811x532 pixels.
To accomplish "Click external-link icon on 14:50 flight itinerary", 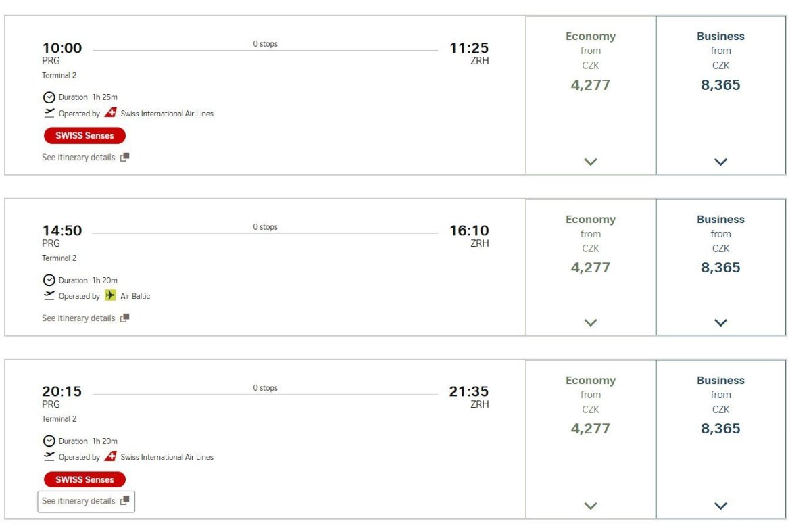I will [124, 318].
